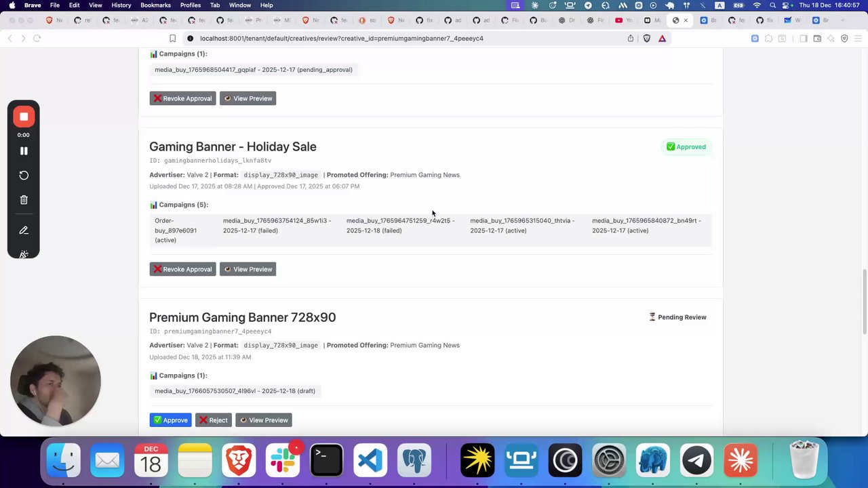The image size is (868, 488).
Task: Go forward in browser history
Action: click(23, 39)
